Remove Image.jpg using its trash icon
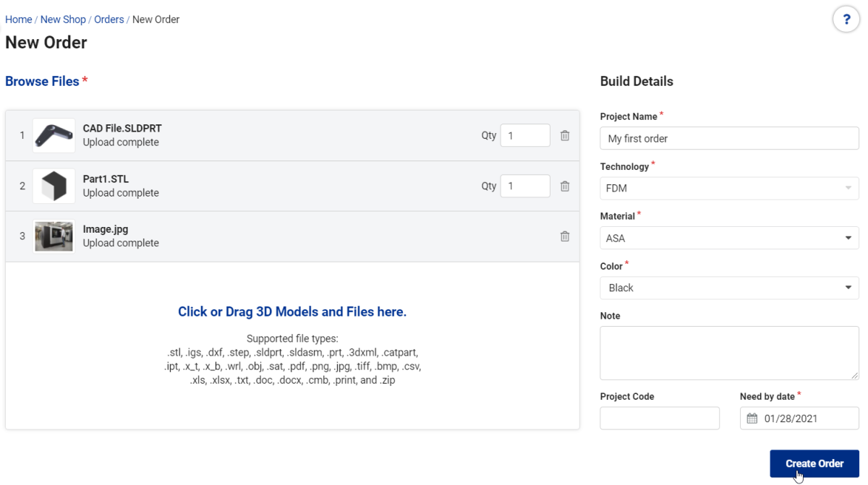This screenshot has height=485, width=868. (565, 236)
